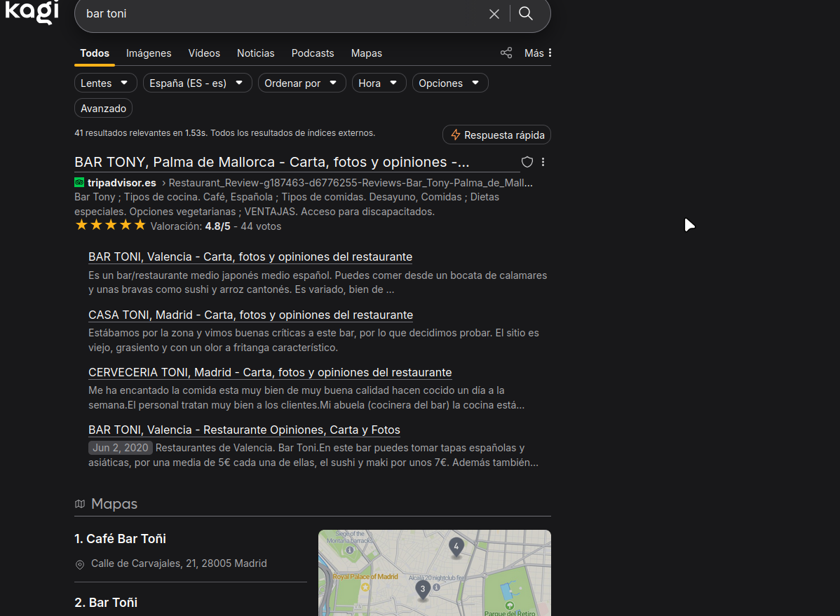
Task: Click the location pin icon beside Calle de Carvajales
Action: click(80, 564)
